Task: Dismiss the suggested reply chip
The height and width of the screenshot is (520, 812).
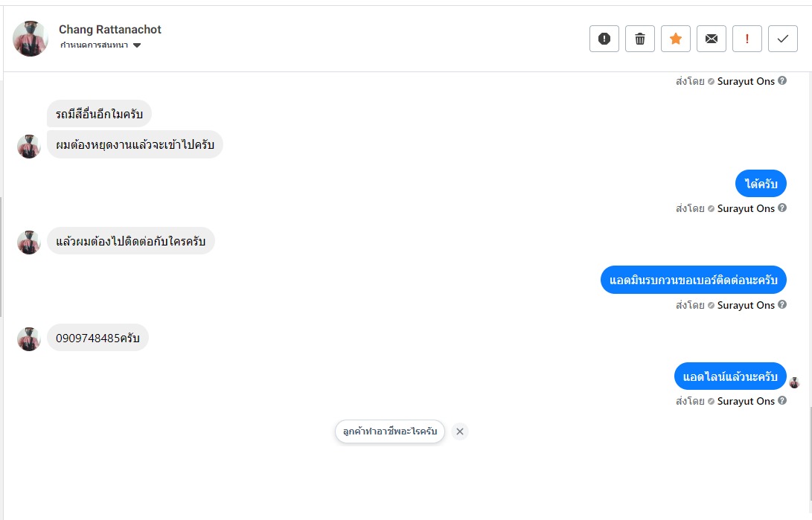Action: point(460,431)
